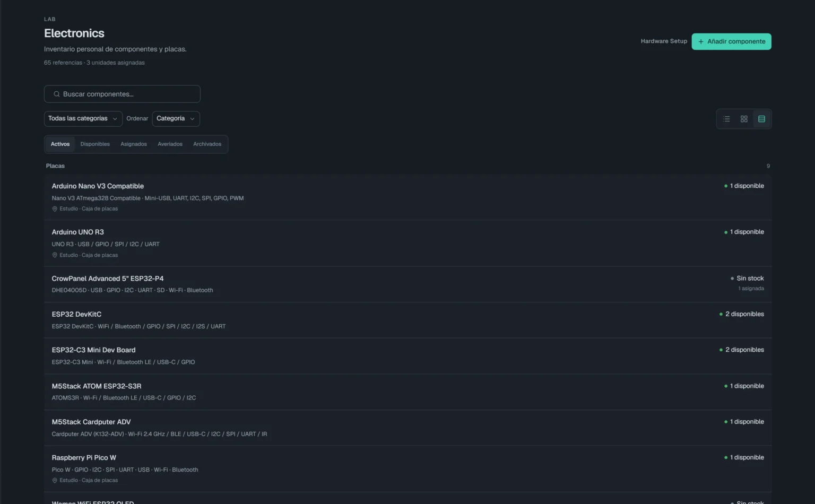Click the Añadir componente button

coord(731,41)
